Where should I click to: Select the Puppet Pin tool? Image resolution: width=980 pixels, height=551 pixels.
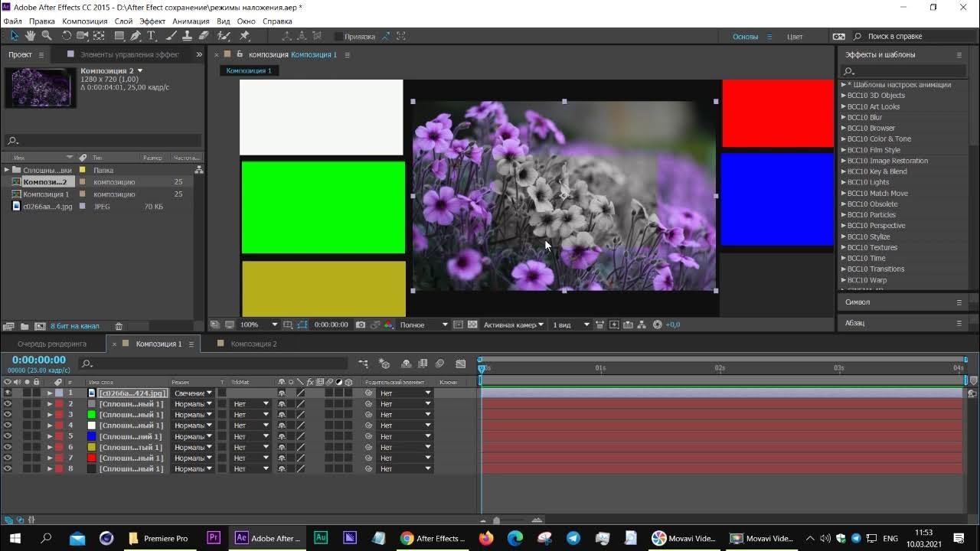pyautogui.click(x=244, y=36)
